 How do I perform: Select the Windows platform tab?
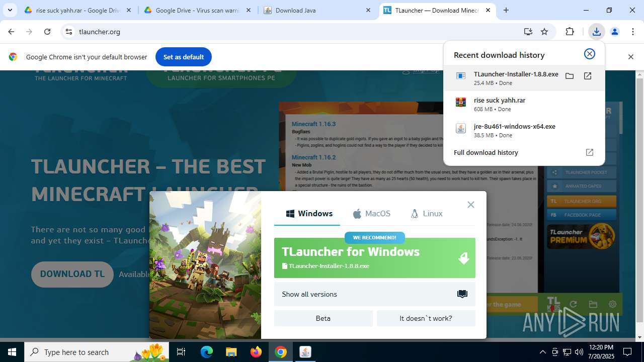coord(309,213)
